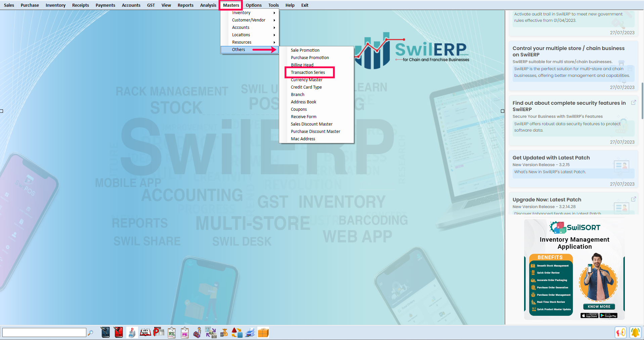
Task: Open the Order Book icon
Action: (x=145, y=332)
